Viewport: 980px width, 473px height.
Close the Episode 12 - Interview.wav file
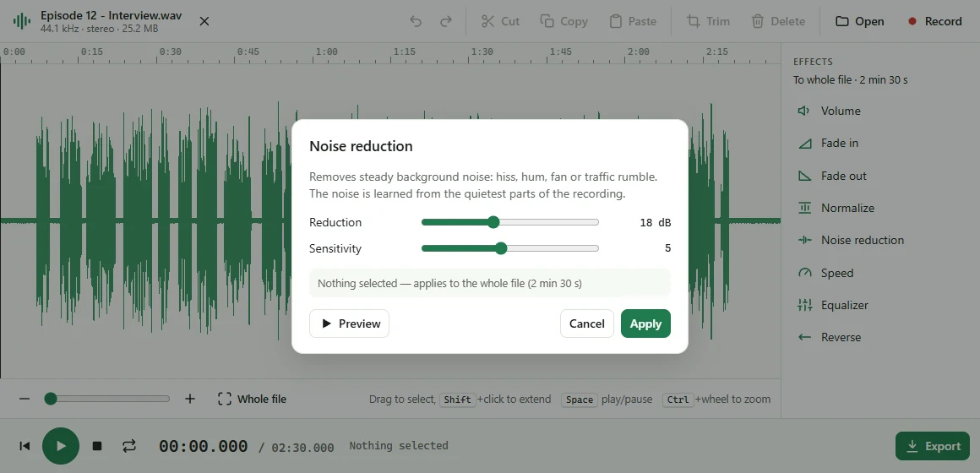click(204, 21)
